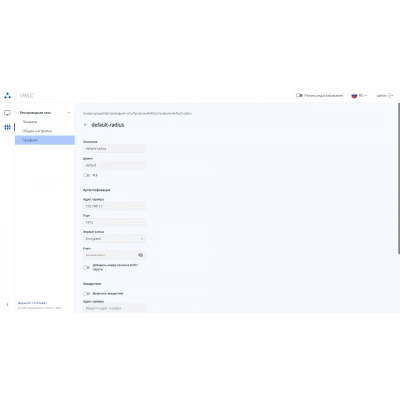Open the RU language dropdown

[363, 96]
